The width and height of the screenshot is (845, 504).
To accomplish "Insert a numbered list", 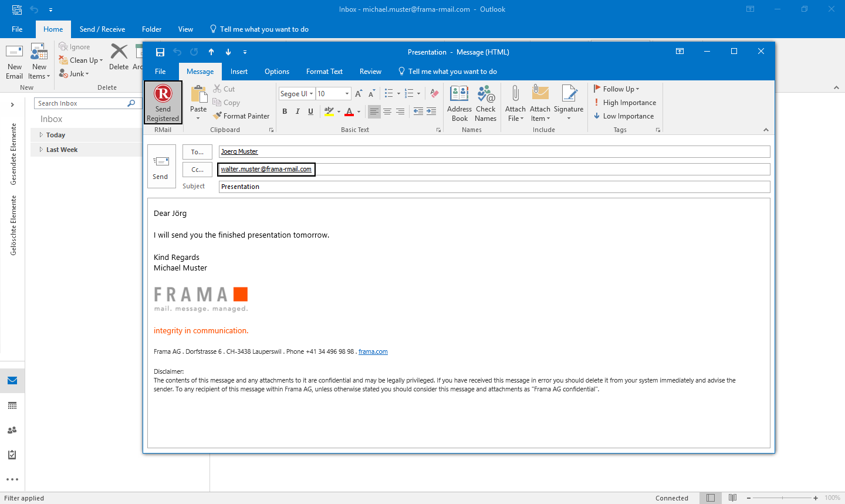I will (409, 93).
